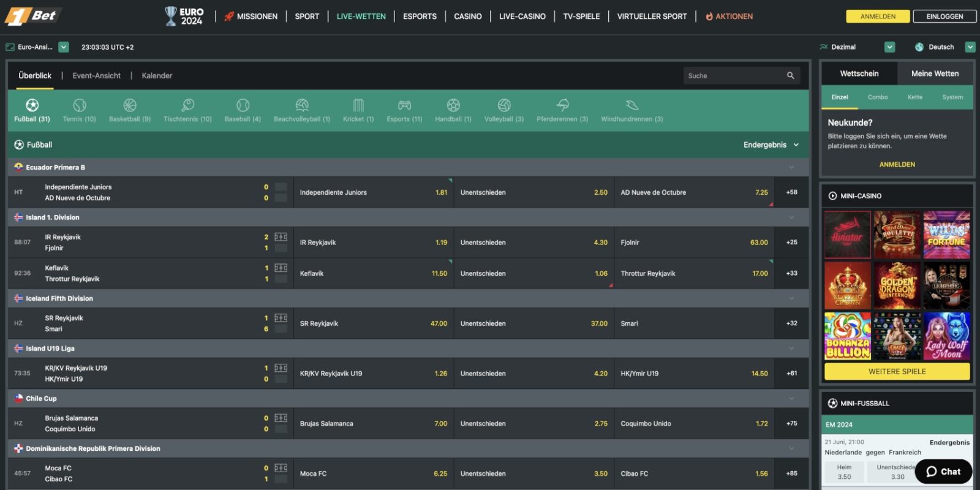Select the Baseball (4) sport icon
This screenshot has height=490, width=980.
(243, 105)
